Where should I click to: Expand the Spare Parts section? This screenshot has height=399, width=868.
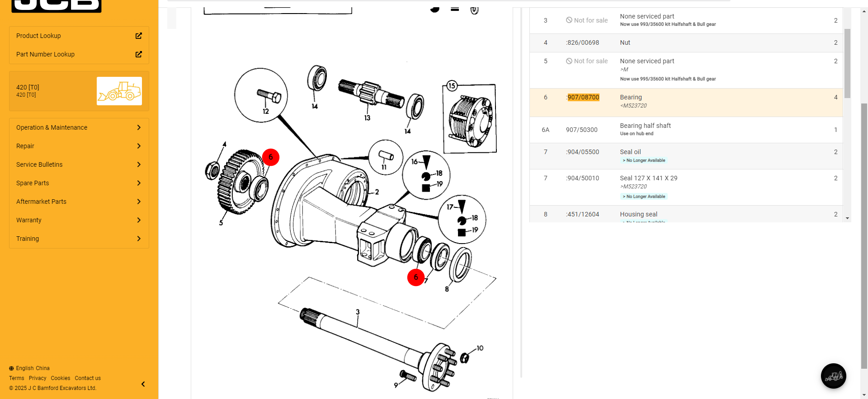[79, 183]
